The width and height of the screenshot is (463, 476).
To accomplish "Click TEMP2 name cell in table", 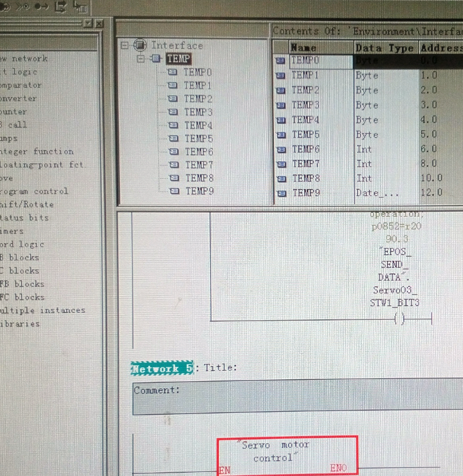I will [x=321, y=90].
